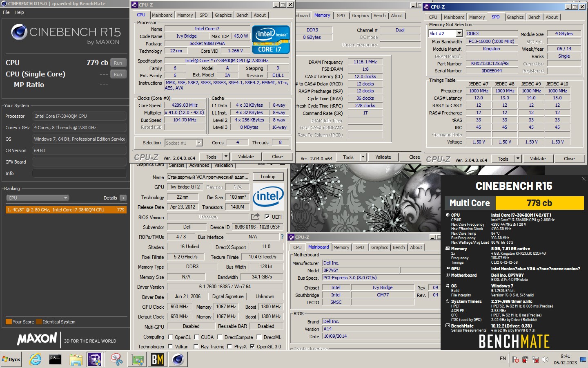The image size is (588, 368).
Task: Select the i7-3840QM ranking entry
Action: pos(66,210)
